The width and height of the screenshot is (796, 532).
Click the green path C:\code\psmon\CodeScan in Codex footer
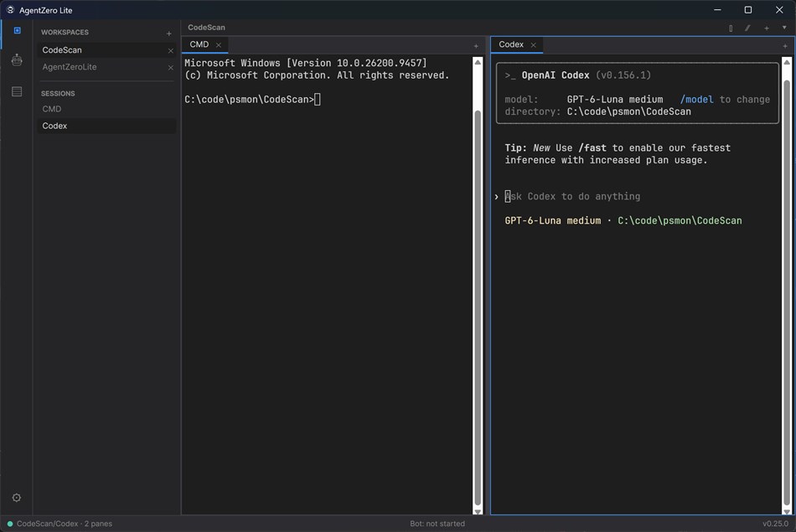pyautogui.click(x=680, y=221)
